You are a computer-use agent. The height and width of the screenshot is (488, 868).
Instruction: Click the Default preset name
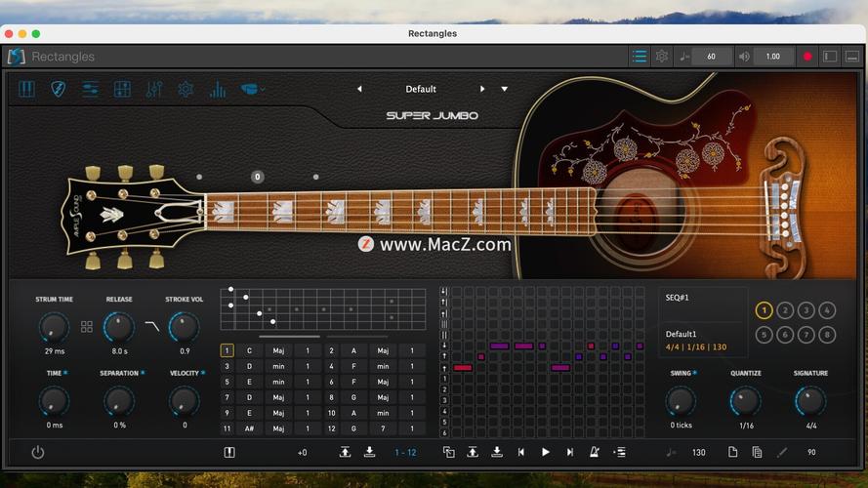pos(421,89)
